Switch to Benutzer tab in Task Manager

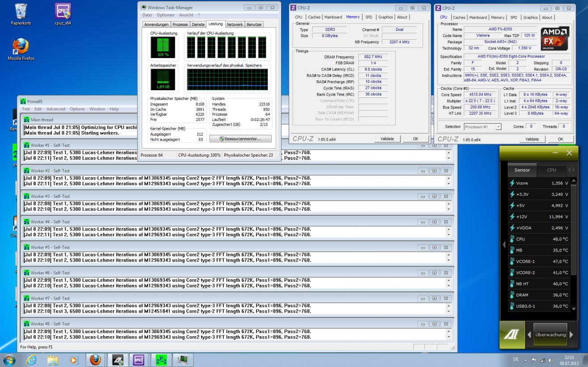tap(254, 25)
